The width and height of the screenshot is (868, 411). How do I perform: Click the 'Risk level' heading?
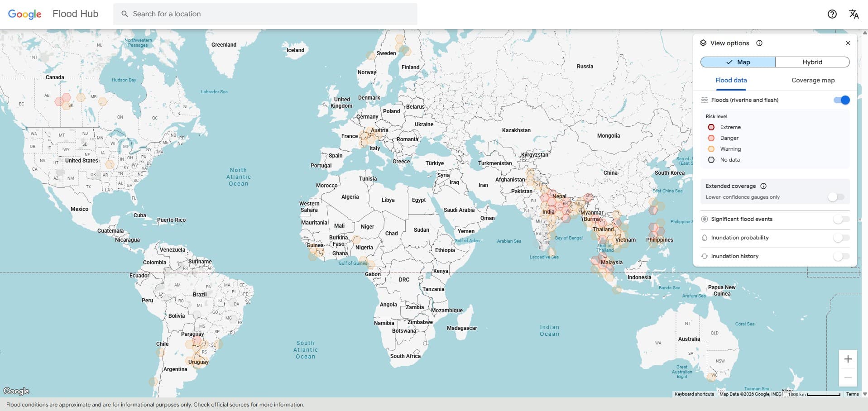[x=716, y=116]
